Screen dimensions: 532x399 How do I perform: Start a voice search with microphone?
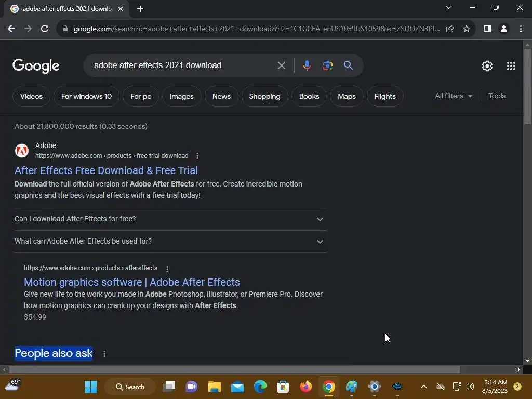coord(307,65)
